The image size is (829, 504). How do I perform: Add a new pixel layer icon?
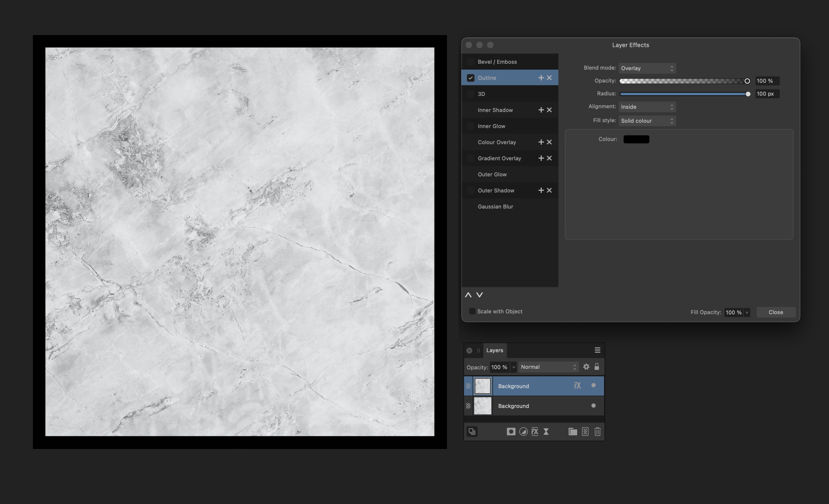pyautogui.click(x=585, y=432)
